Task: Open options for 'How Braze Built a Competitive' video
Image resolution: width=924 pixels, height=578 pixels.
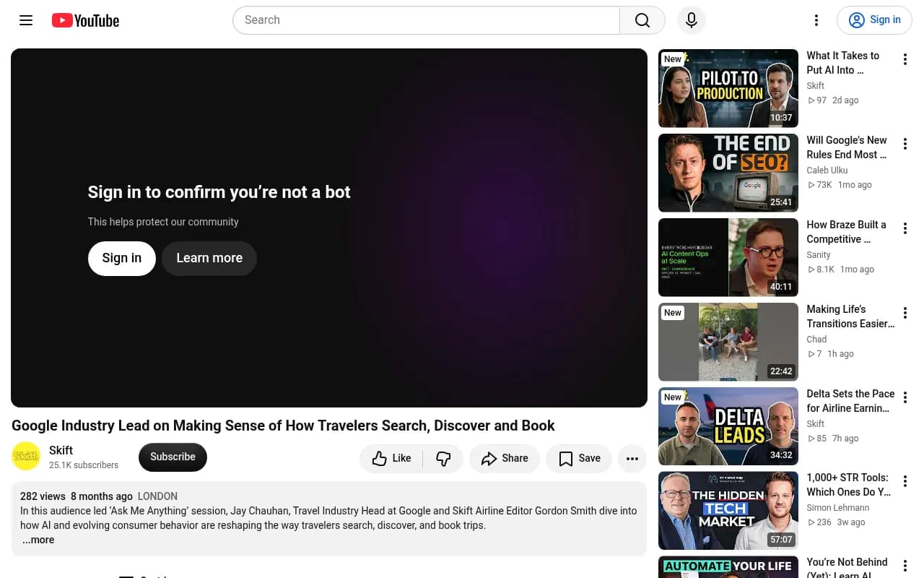Action: pos(905,228)
